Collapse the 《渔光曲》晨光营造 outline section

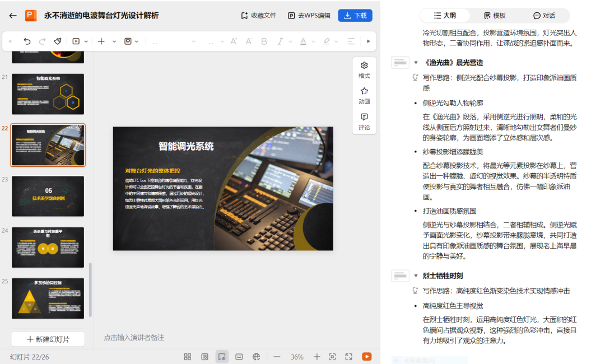pos(416,63)
